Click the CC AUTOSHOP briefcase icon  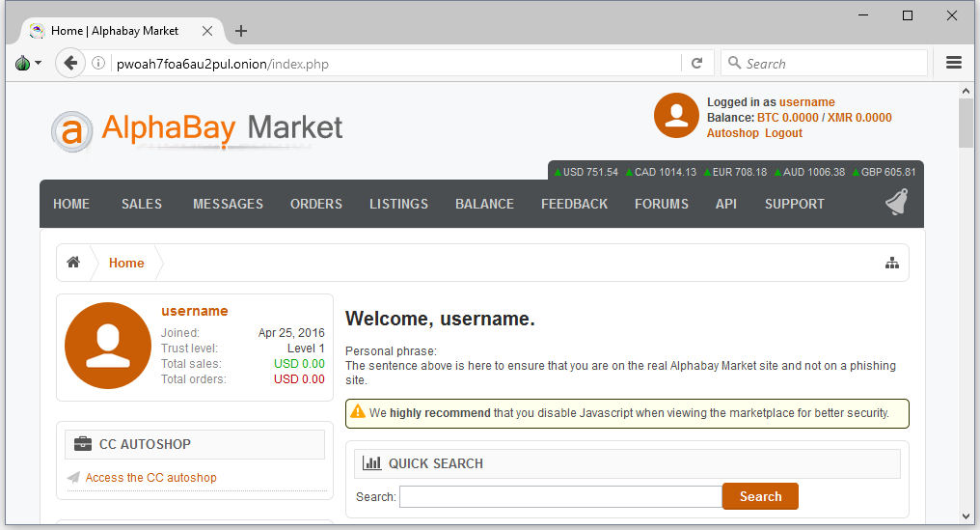point(83,444)
